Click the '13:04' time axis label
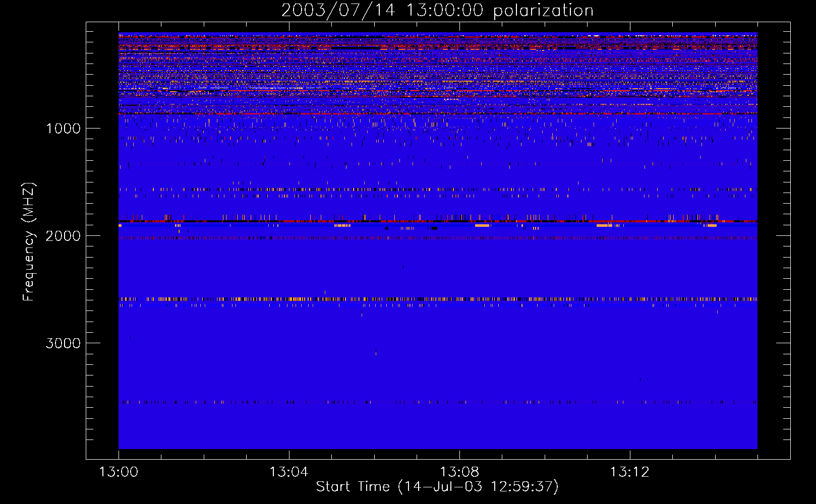The width and height of the screenshot is (816, 504). [x=289, y=472]
